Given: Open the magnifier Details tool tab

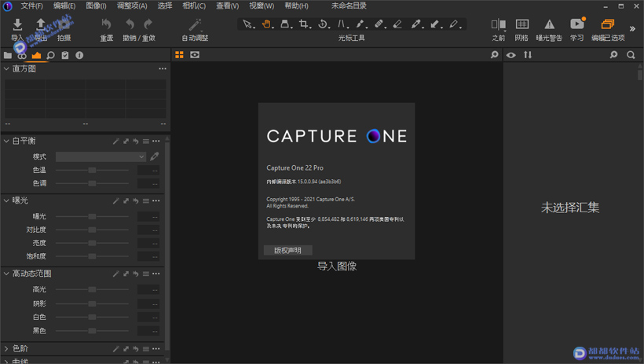Looking at the screenshot, I should [50, 55].
